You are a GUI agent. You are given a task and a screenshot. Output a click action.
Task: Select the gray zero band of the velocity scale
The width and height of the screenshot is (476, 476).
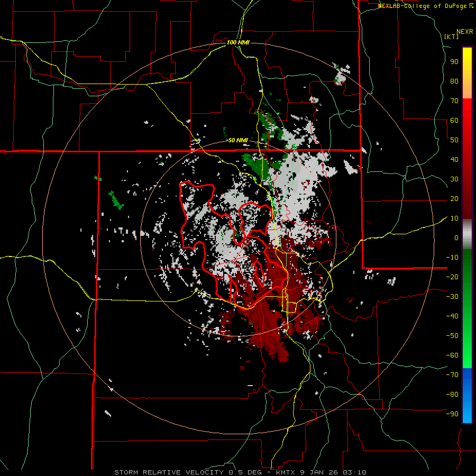pyautogui.click(x=467, y=234)
